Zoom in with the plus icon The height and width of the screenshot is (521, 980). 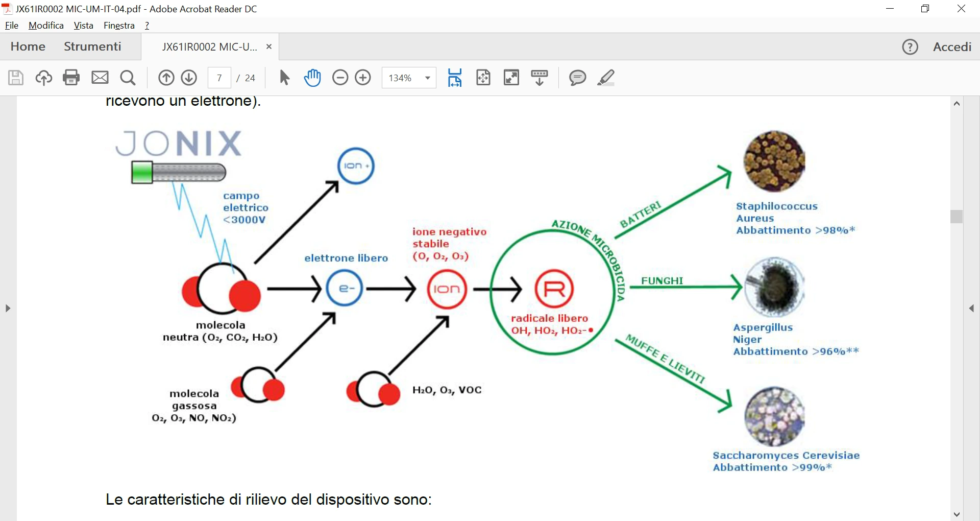pyautogui.click(x=363, y=78)
